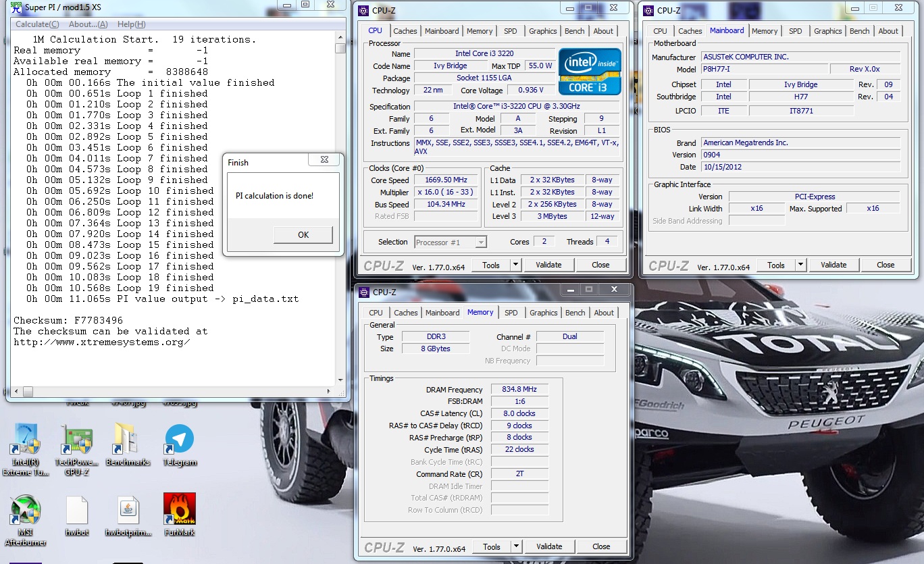Open Memory tab in the Mainboard CPU-Z window
The width and height of the screenshot is (924, 564).
pos(765,31)
